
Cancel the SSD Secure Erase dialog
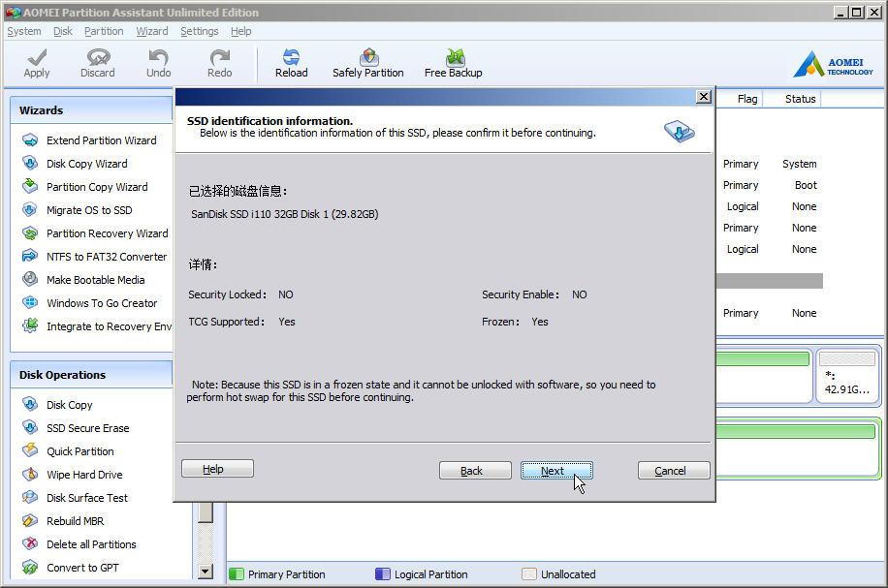pyautogui.click(x=674, y=470)
